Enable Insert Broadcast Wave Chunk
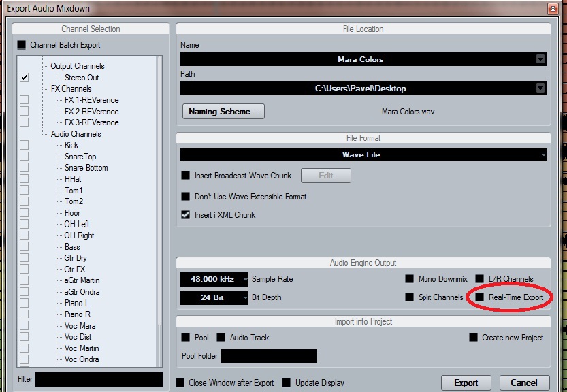The width and height of the screenshot is (567, 392). 186,176
